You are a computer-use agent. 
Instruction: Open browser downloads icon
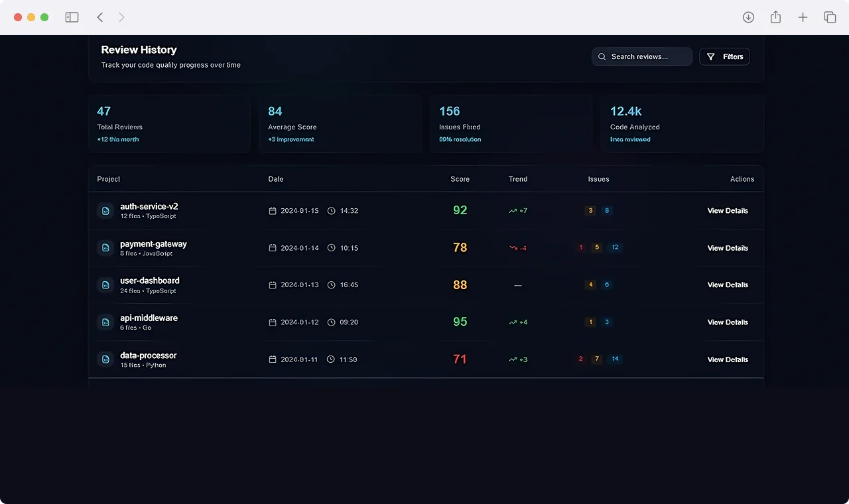pyautogui.click(x=748, y=17)
